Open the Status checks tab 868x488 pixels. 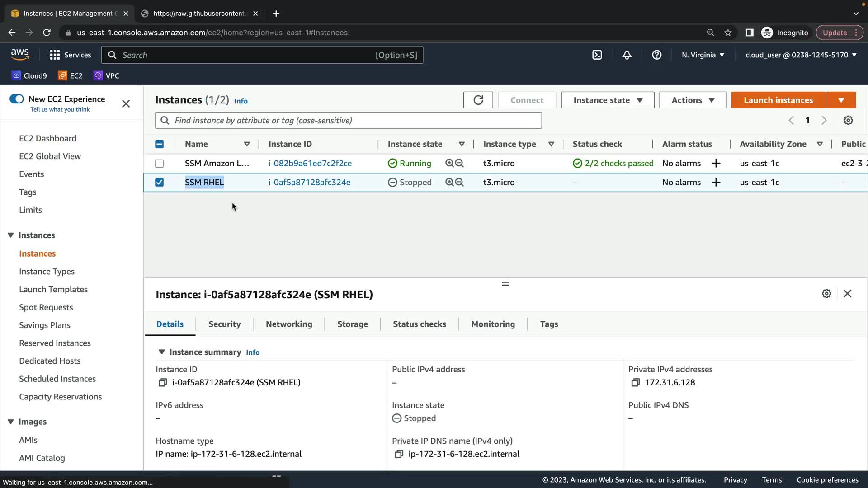click(x=419, y=324)
